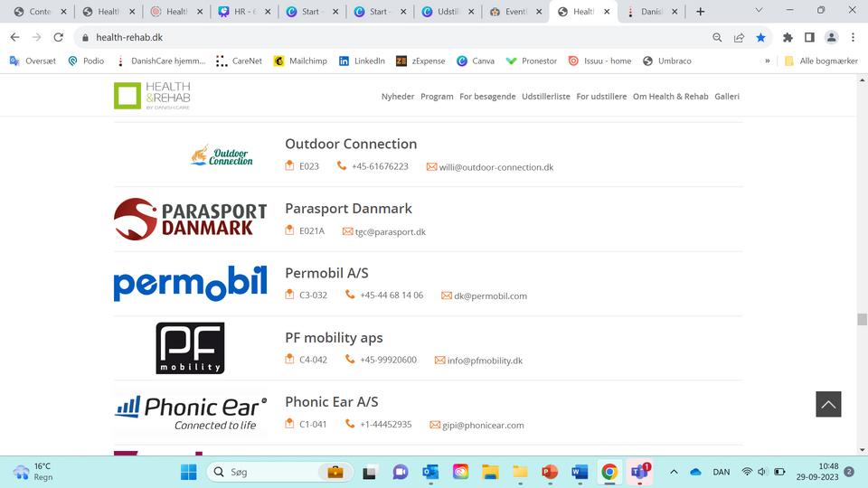This screenshot has width=868, height=488.
Task: Email dk@permobil.com
Action: (490, 296)
